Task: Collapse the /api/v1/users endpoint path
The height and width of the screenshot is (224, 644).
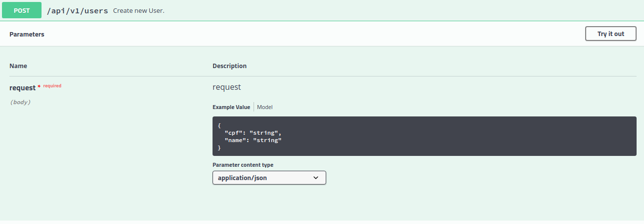Action: [x=77, y=10]
